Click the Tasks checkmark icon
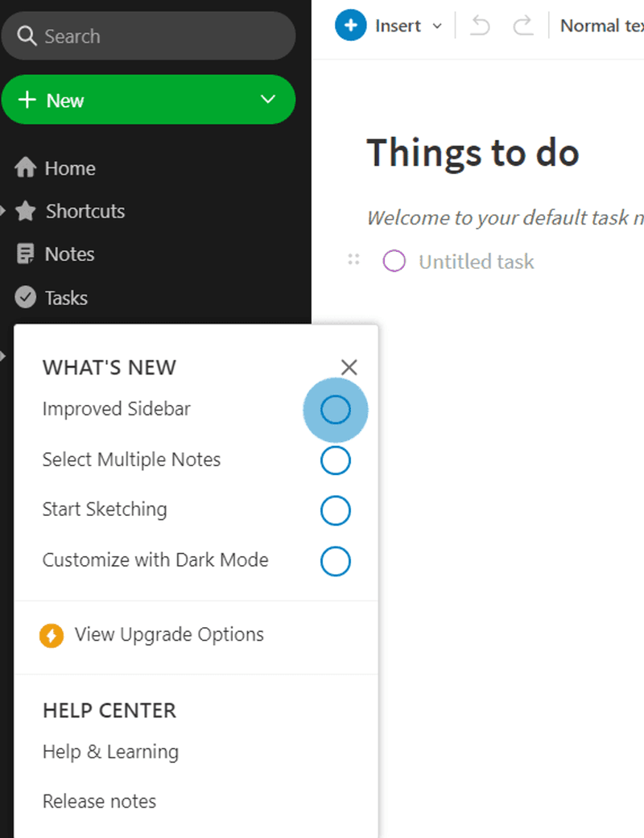Viewport: 644px width, 838px height. click(x=24, y=297)
